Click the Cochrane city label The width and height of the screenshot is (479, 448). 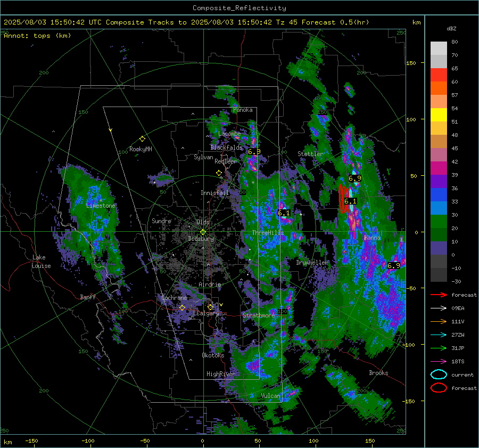pyautogui.click(x=174, y=298)
